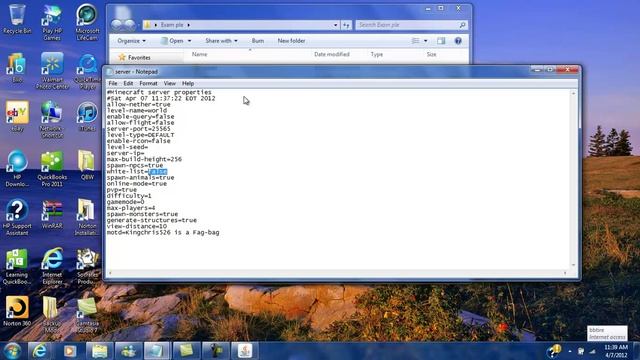Open the Bing desktop shortcut

17,68
